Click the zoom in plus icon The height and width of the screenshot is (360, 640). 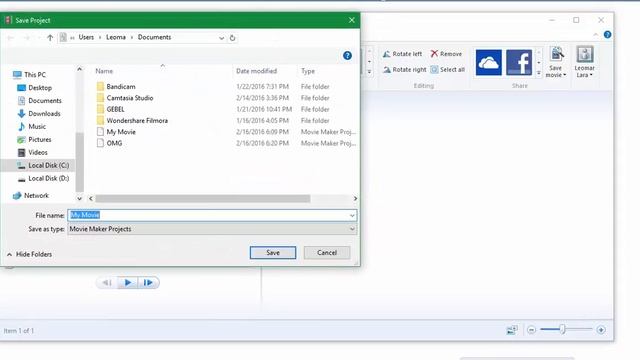tap(601, 330)
